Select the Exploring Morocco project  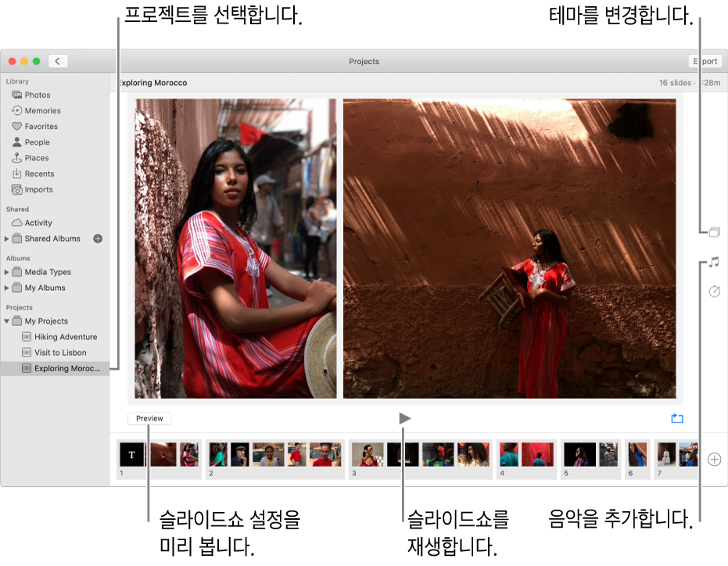(55, 369)
